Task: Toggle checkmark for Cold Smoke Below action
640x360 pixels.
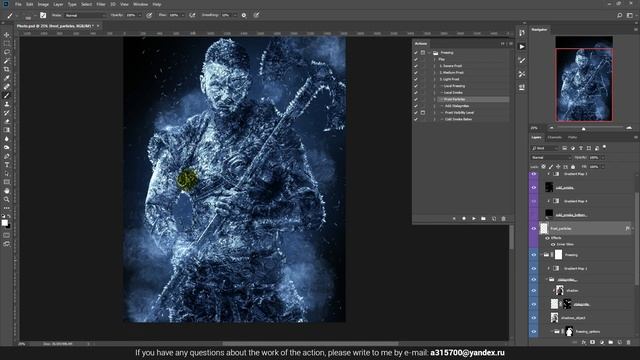Action: click(x=416, y=119)
